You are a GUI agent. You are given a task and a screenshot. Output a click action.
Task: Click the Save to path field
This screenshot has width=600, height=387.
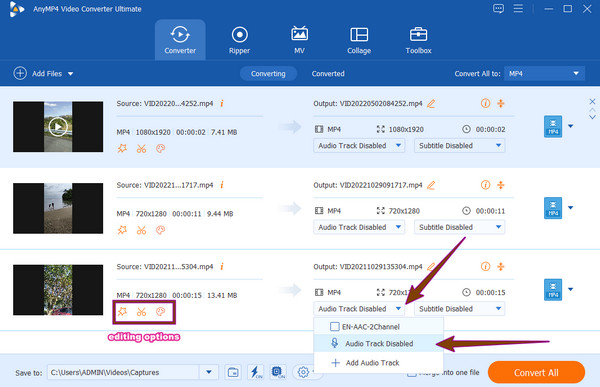[123, 372]
